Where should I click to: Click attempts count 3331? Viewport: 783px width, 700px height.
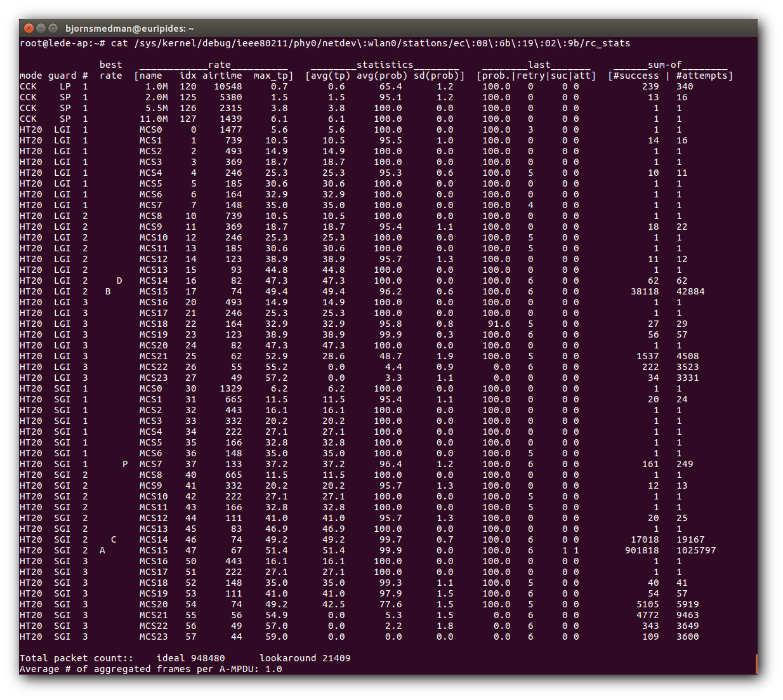click(687, 378)
